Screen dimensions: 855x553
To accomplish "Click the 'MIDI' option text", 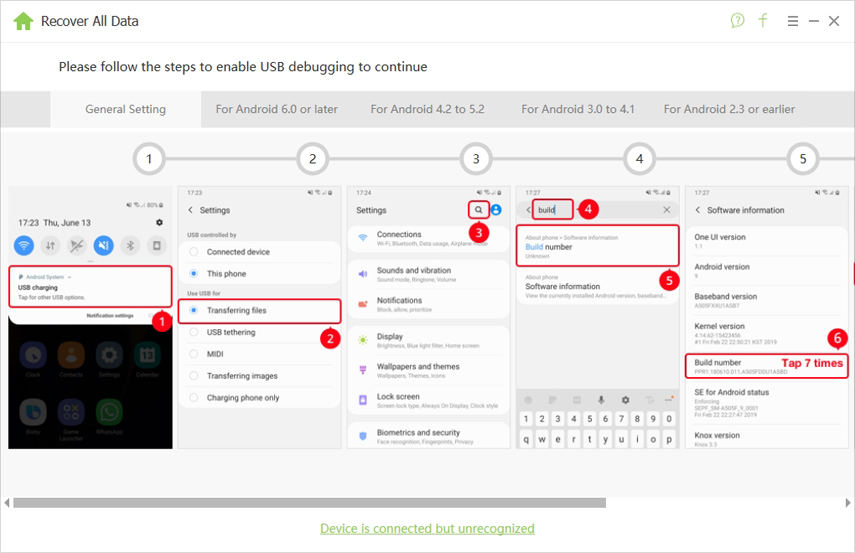I will click(x=215, y=354).
